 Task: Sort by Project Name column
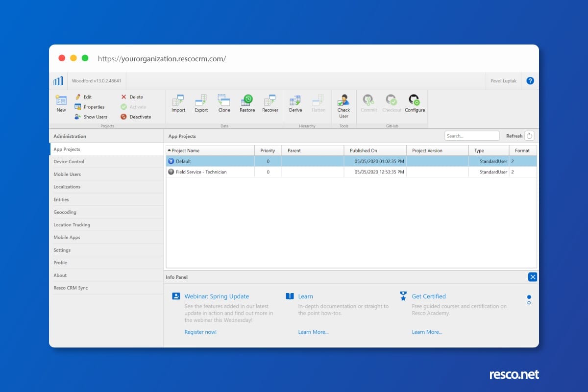click(x=210, y=150)
